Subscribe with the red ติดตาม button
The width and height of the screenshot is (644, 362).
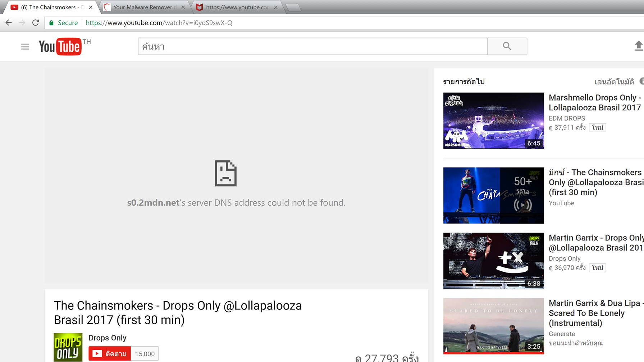tap(110, 354)
